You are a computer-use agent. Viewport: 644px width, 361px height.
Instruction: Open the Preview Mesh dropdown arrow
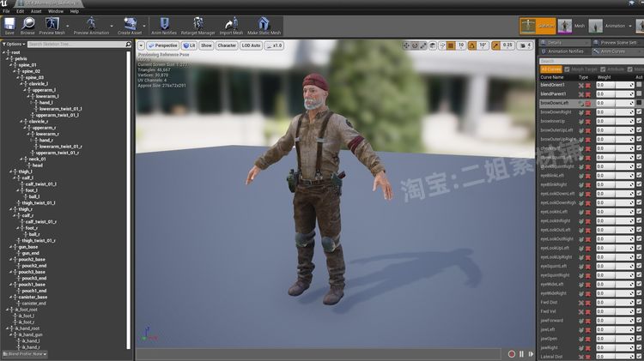[67, 26]
